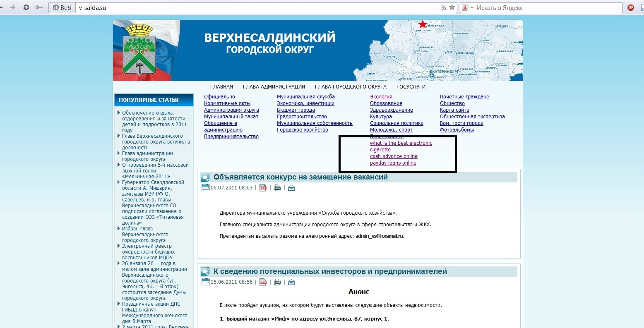Bookmark page with the star icon
This screenshot has width=644, height=328.
click(452, 7)
